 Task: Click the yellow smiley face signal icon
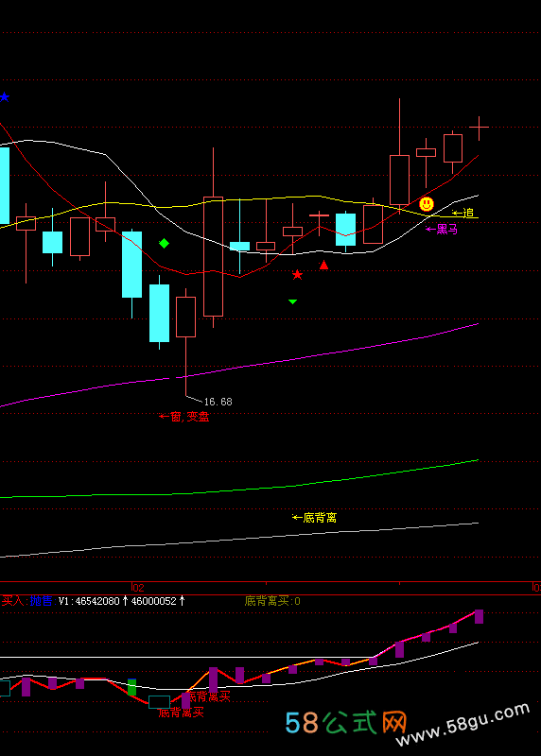(x=427, y=204)
